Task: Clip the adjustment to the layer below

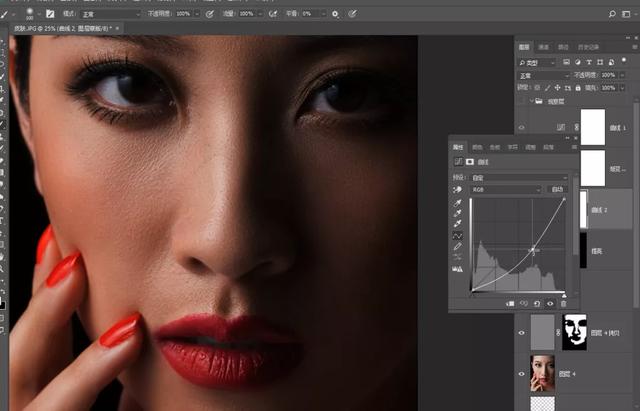Action: pyautogui.click(x=510, y=304)
